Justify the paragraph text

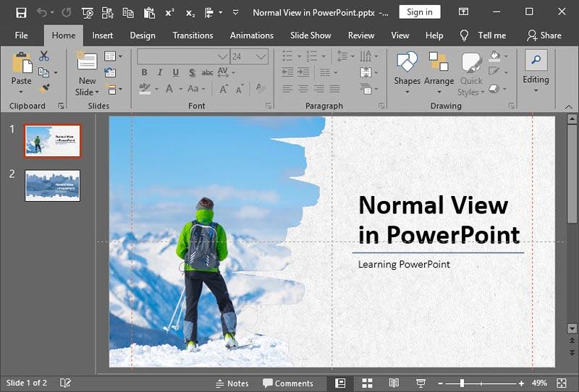[x=334, y=89]
